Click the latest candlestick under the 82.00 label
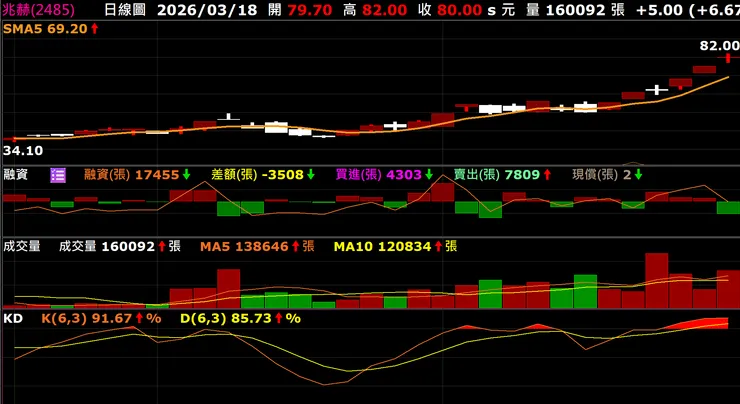 (728, 58)
